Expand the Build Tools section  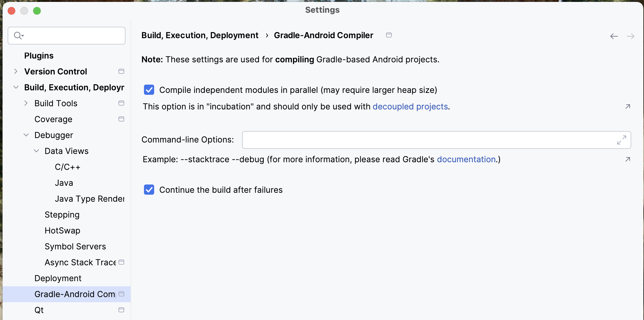(26, 103)
